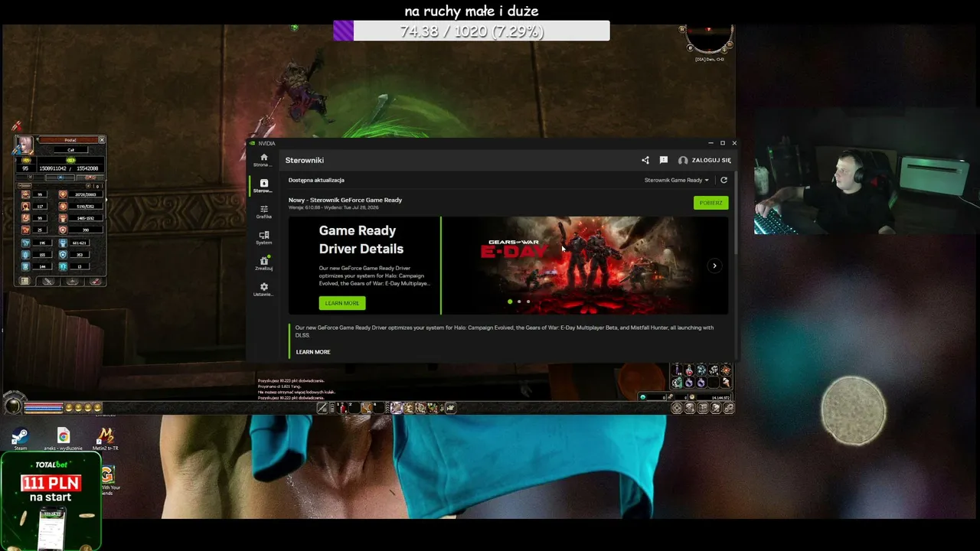The width and height of the screenshot is (980, 551).
Task: Click the TOTALbet 111 PLN na start ad
Action: click(51, 501)
